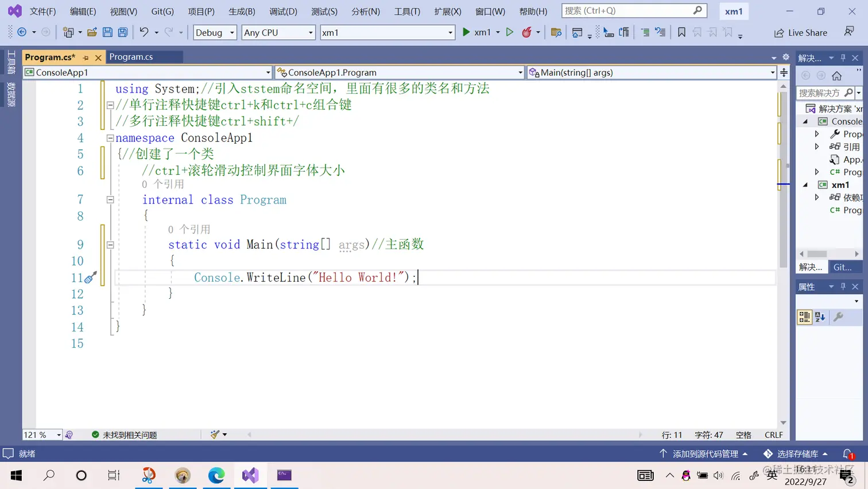
Task: Collapse the internal class Program block
Action: [110, 200]
